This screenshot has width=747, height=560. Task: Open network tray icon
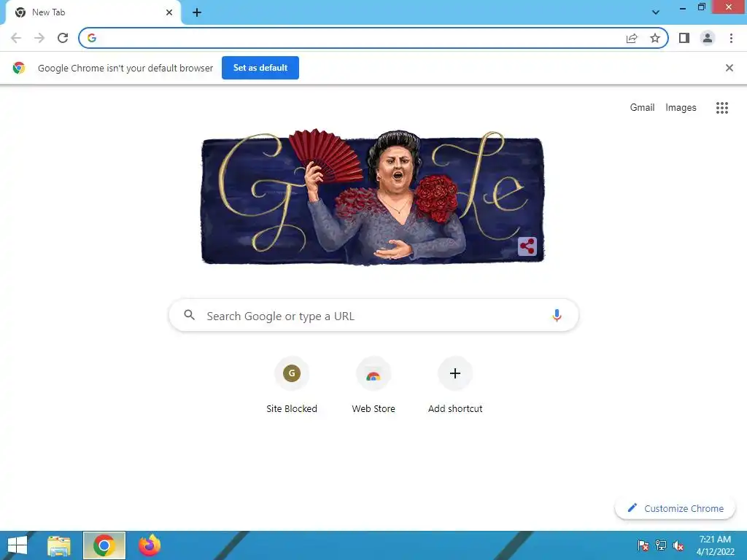661,545
